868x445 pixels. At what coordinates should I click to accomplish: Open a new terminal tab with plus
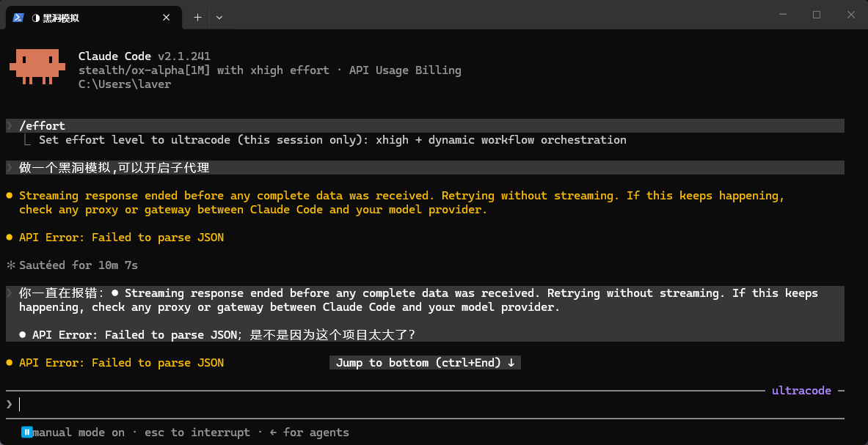tap(197, 18)
